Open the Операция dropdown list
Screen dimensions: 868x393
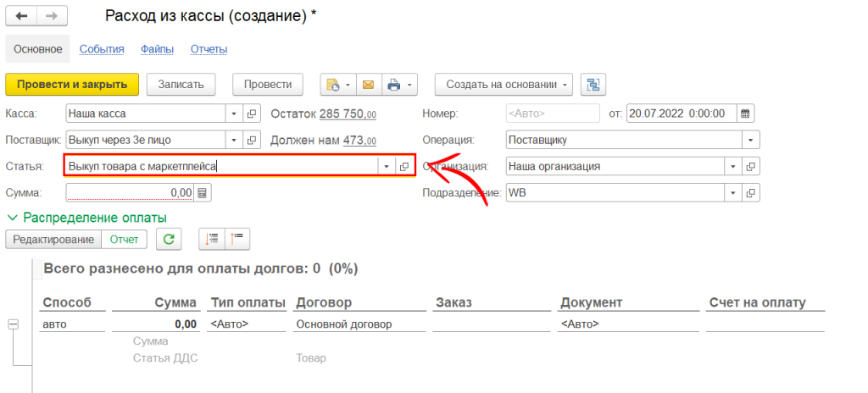750,141
